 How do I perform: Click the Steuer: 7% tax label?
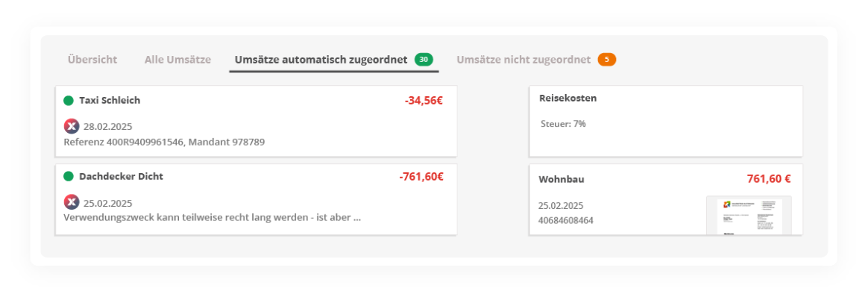coord(563,124)
